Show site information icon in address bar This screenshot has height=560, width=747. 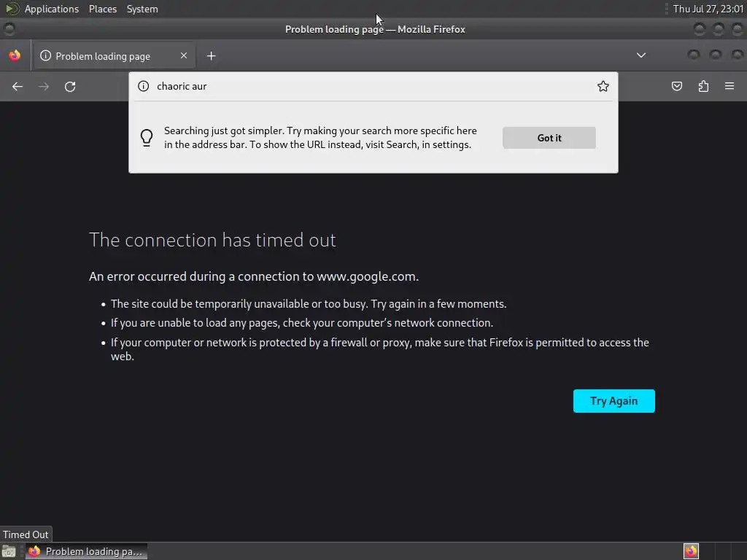[144, 86]
